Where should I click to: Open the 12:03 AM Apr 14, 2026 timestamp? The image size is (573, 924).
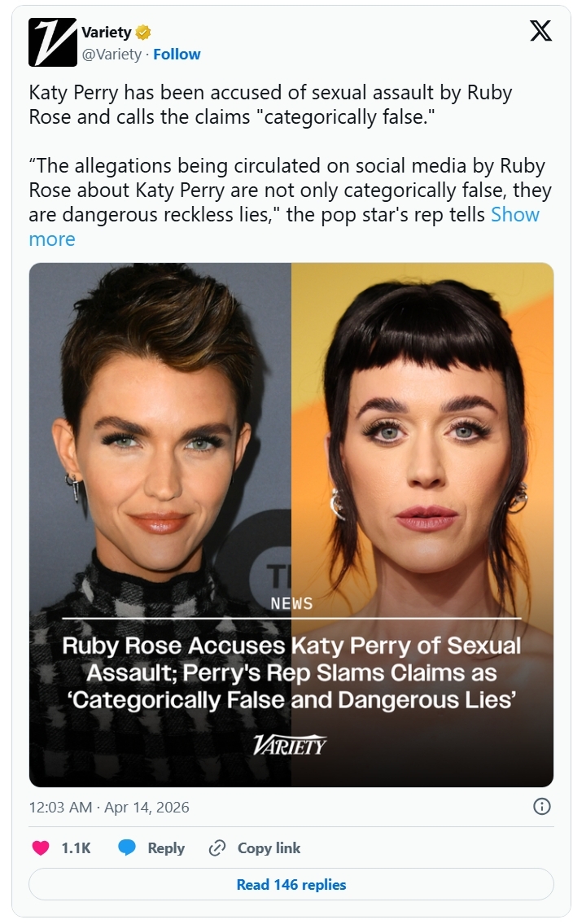pyautogui.click(x=109, y=807)
